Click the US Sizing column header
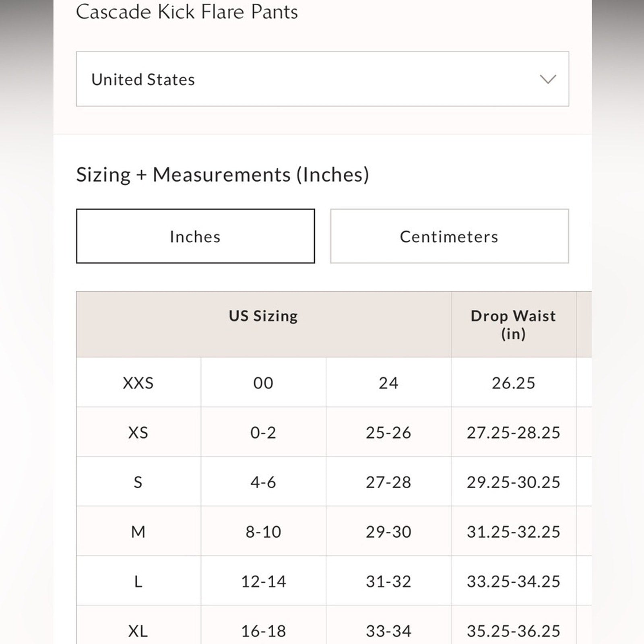Image resolution: width=644 pixels, height=644 pixels. tap(263, 316)
